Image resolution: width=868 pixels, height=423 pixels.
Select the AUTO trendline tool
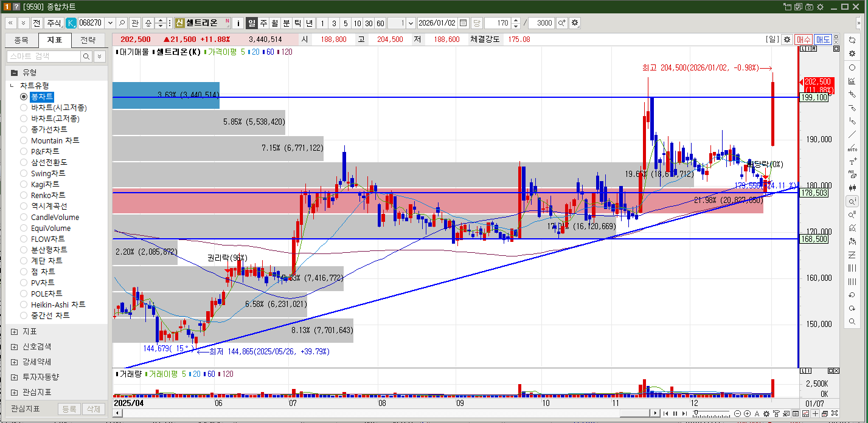(x=852, y=148)
